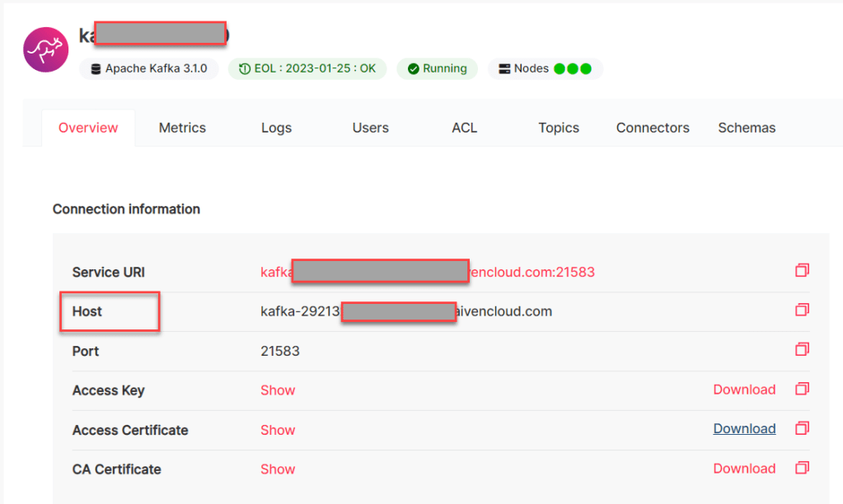Screen dimensions: 843x504
Task: Copy the Host value
Action: pyautogui.click(x=802, y=310)
